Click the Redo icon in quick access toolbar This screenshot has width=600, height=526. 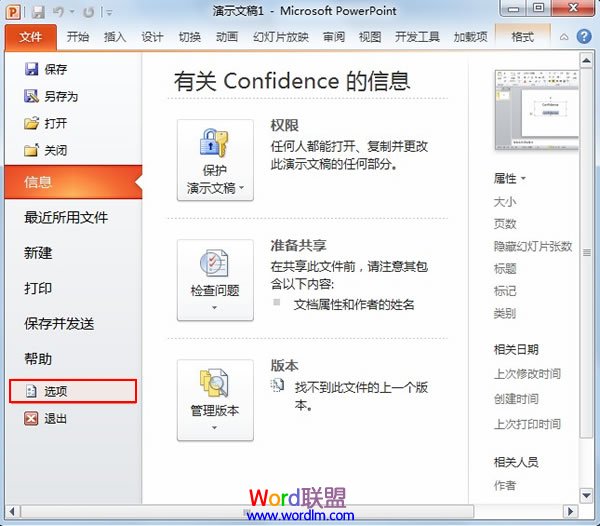89,13
